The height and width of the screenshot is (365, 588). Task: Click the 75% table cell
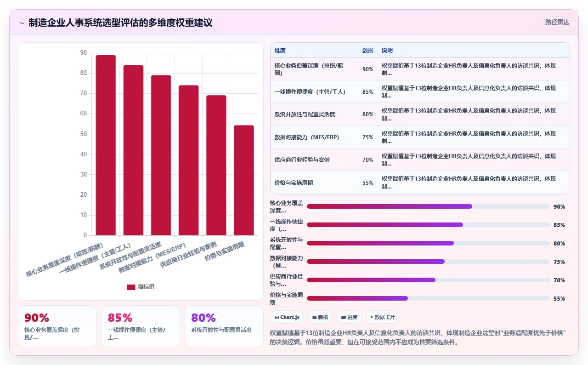pos(367,137)
